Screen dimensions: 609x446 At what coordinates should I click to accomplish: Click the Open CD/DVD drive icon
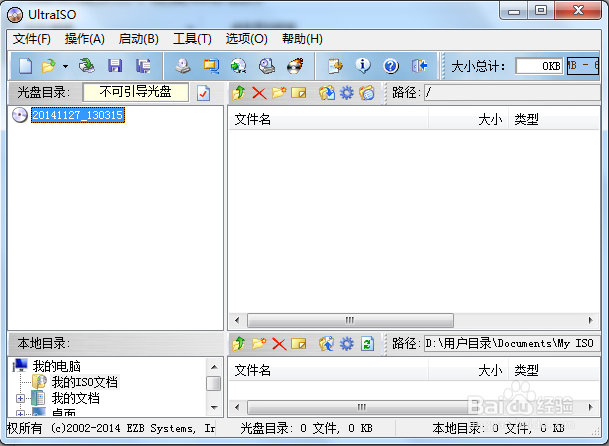coord(87,66)
